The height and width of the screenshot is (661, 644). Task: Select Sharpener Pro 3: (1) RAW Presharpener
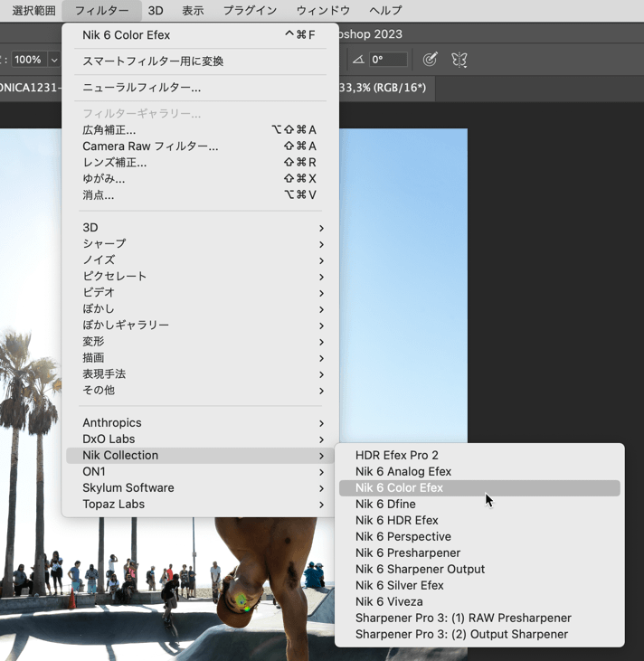tap(479, 618)
